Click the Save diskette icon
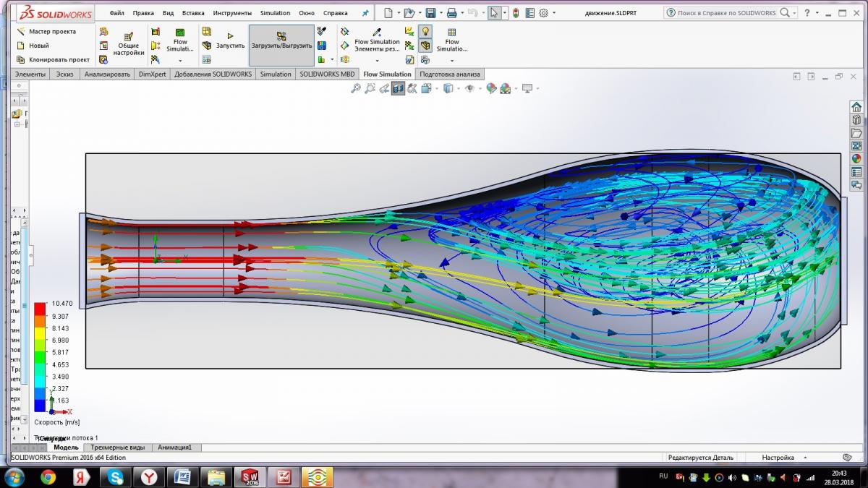Screen dimensions: 868x488 pos(430,13)
